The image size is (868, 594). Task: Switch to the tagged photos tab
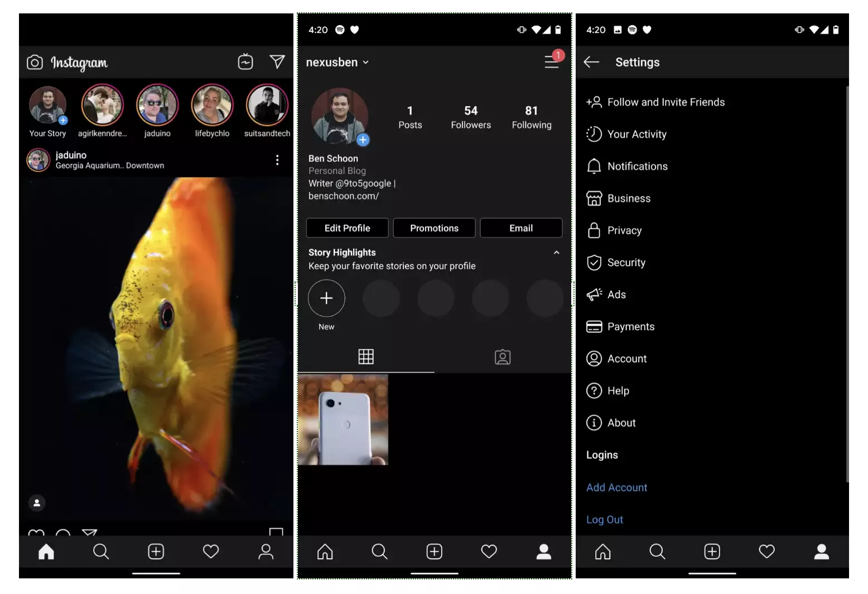503,357
